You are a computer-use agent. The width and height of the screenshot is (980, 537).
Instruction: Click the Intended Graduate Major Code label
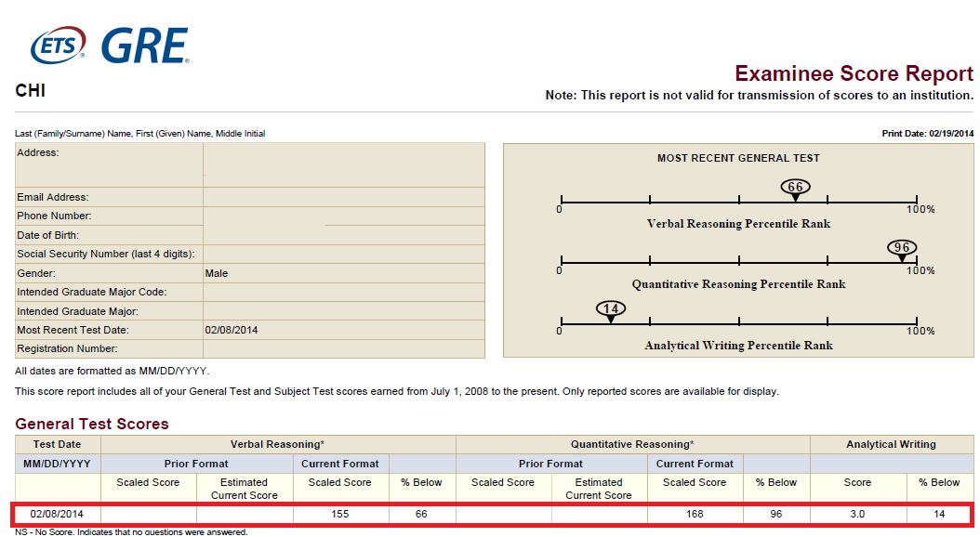click(92, 293)
